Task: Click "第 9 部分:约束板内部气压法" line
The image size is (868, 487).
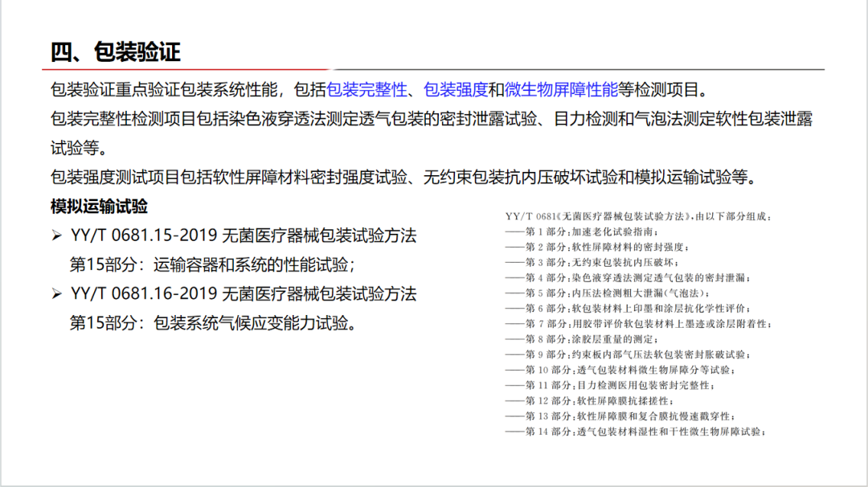Action: 628,354
